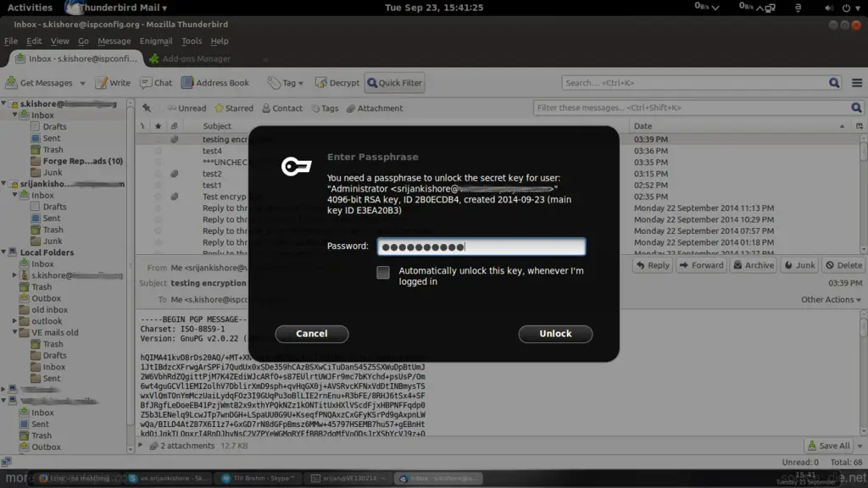Open the Other Actions dropdown
This screenshot has height=488, width=868.
coord(831,299)
